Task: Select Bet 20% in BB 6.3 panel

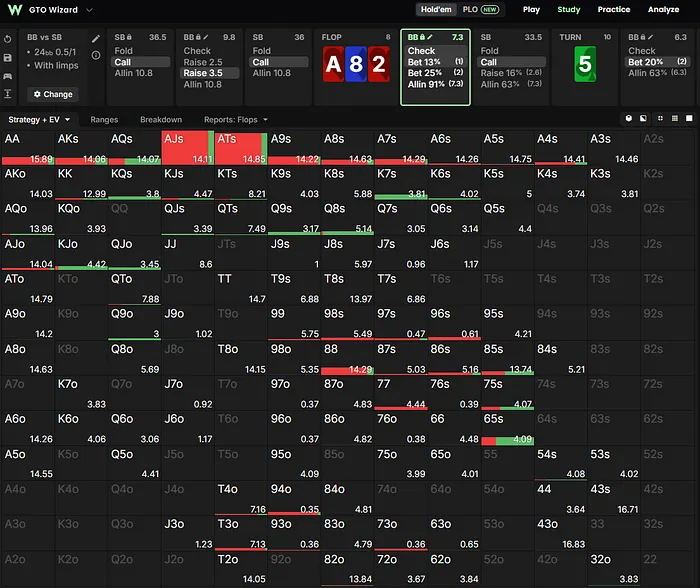Action: (657, 62)
